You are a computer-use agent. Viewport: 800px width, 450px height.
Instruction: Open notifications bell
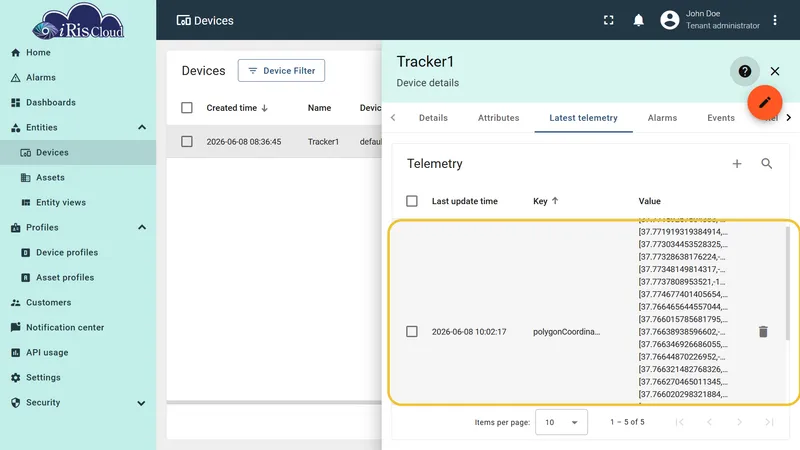pyautogui.click(x=638, y=20)
